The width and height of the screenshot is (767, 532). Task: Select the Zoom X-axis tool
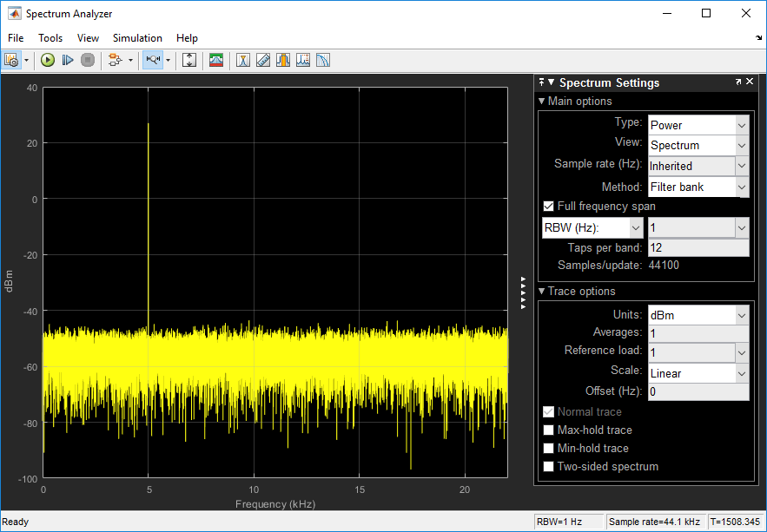point(153,60)
